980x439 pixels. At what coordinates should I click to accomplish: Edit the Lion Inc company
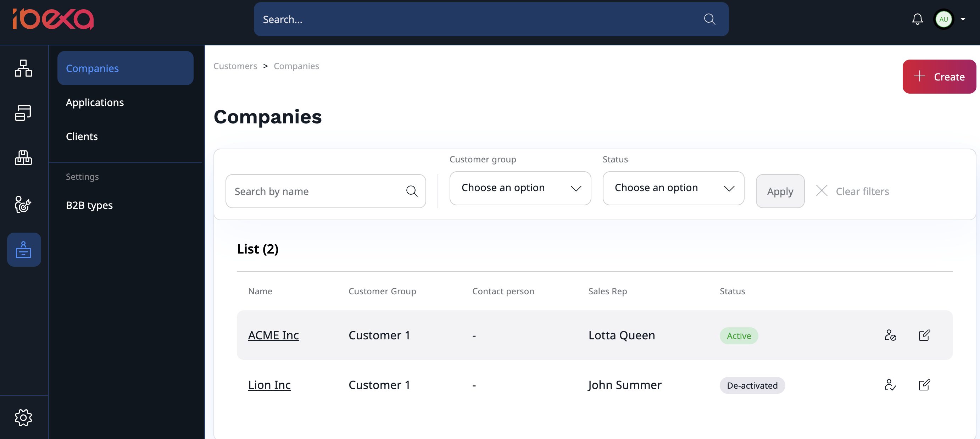924,385
